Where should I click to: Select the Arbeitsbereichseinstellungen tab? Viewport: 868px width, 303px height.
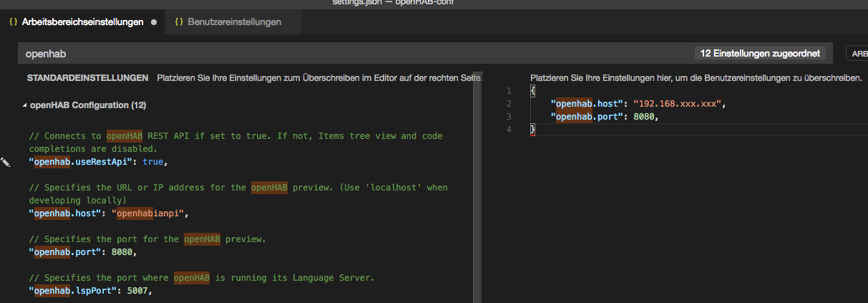point(83,22)
